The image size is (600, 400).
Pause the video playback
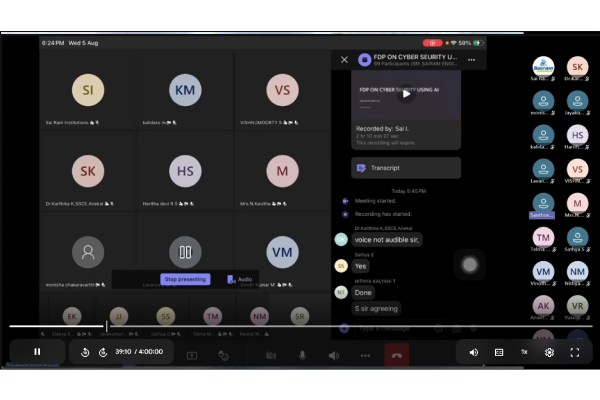37,351
